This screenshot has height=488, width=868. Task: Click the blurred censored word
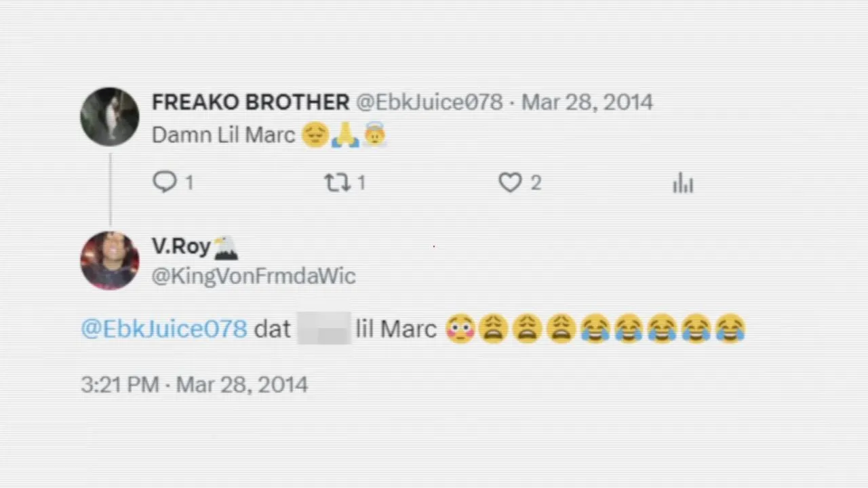click(x=325, y=328)
